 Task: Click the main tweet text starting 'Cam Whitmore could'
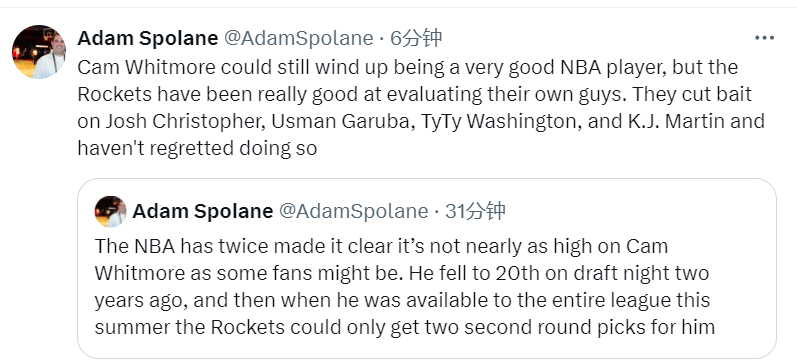(421, 108)
